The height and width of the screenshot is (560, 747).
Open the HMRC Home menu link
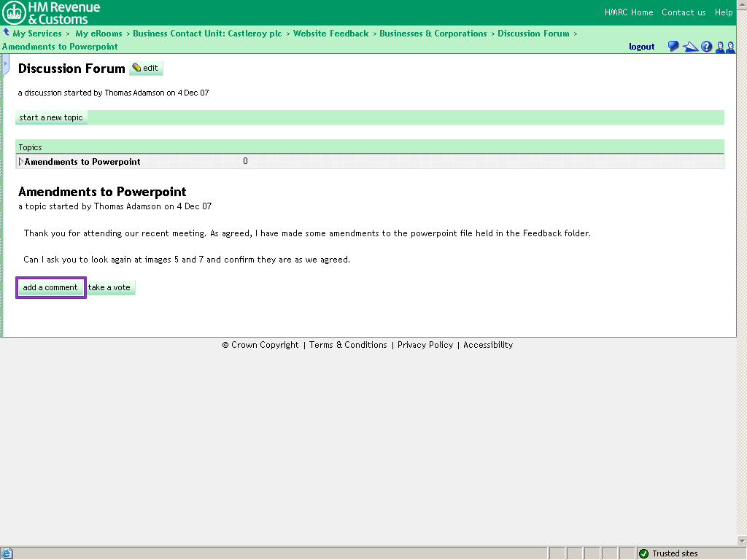tap(629, 12)
